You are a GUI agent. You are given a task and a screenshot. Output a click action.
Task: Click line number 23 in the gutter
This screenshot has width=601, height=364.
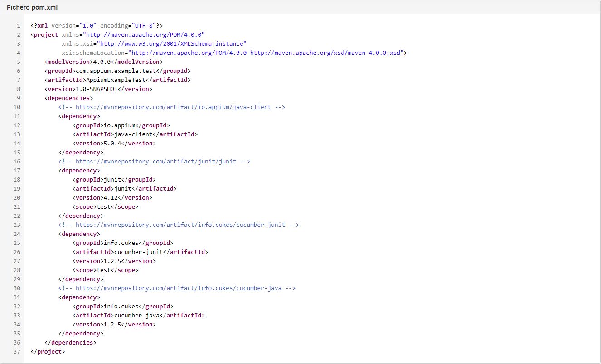click(x=17, y=225)
